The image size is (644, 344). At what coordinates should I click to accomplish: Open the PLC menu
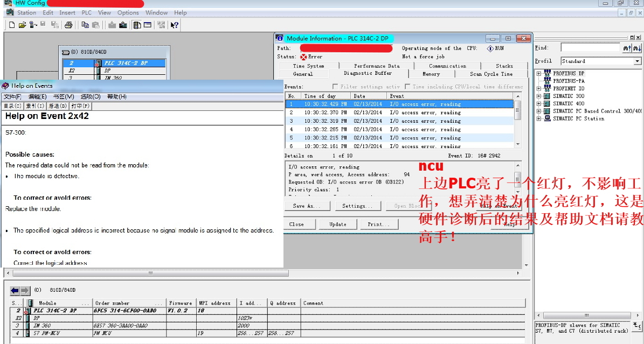[87, 13]
